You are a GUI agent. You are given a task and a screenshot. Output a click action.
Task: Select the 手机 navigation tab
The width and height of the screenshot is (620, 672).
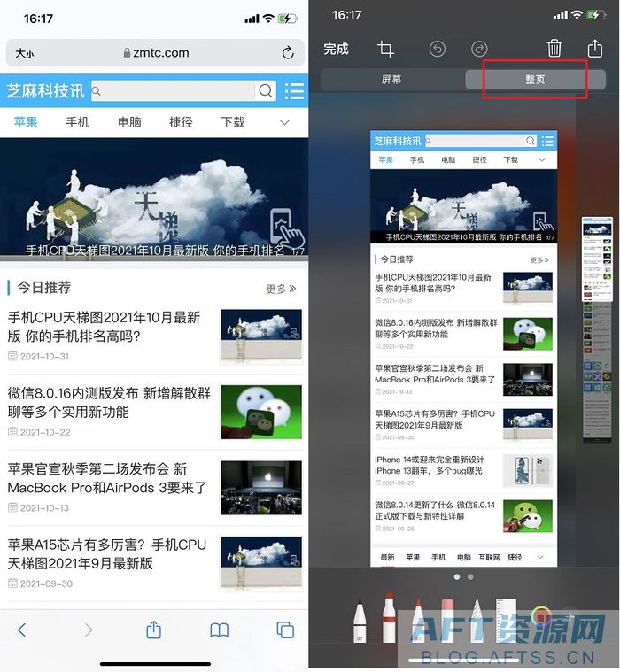click(x=78, y=122)
